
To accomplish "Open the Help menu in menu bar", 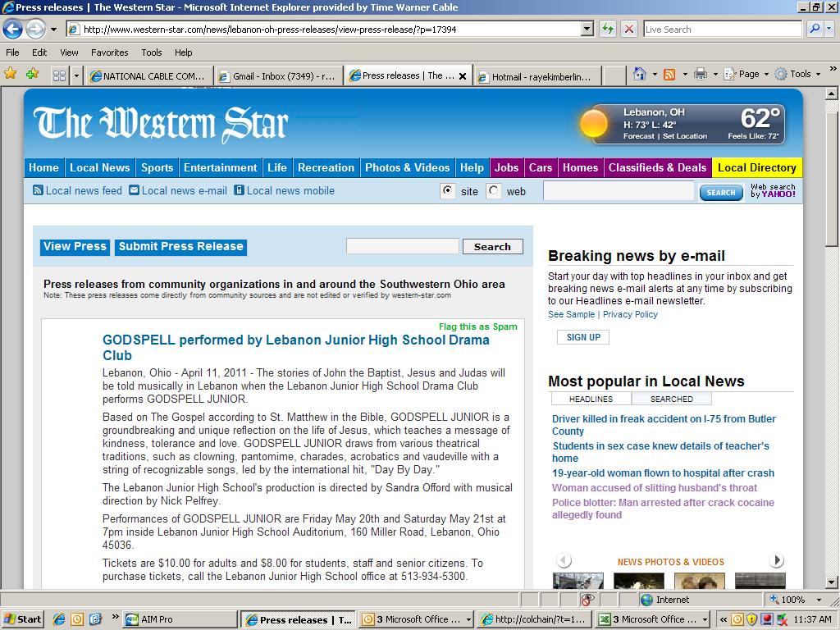I will click(183, 52).
